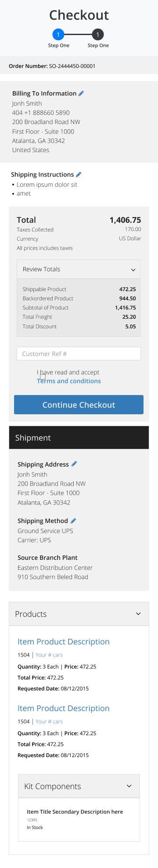Viewport: 158px width, 868px height.
Task: Select the first blue step circle
Action: 59,35
